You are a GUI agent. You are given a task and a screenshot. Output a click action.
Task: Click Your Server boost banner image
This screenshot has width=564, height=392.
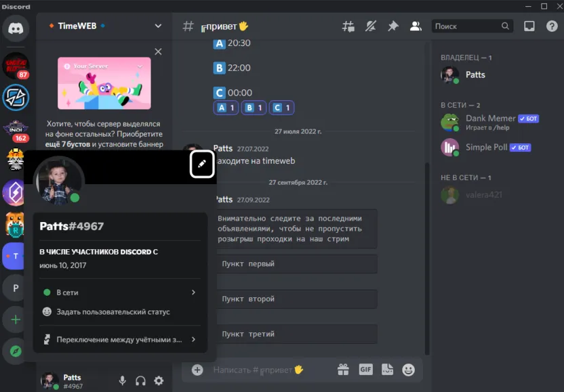104,83
